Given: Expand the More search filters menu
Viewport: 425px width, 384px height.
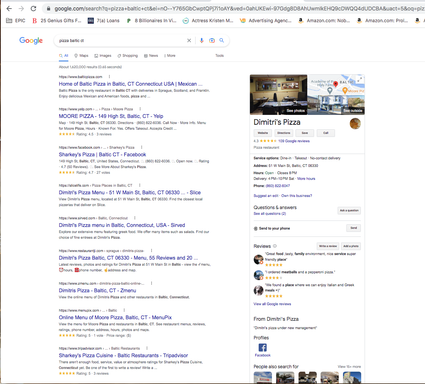Looking at the screenshot, I should pos(170,56).
